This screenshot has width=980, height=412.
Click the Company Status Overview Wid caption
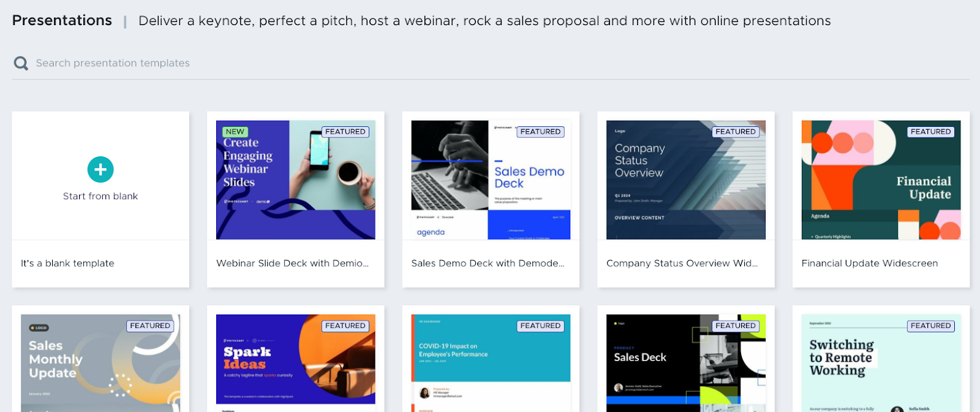point(682,263)
